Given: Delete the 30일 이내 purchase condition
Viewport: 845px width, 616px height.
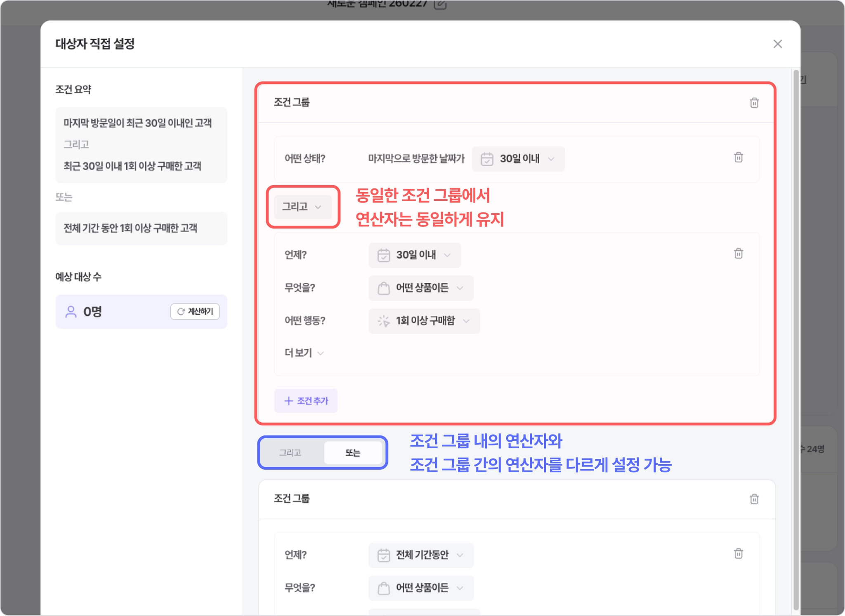Looking at the screenshot, I should pyautogui.click(x=738, y=254).
